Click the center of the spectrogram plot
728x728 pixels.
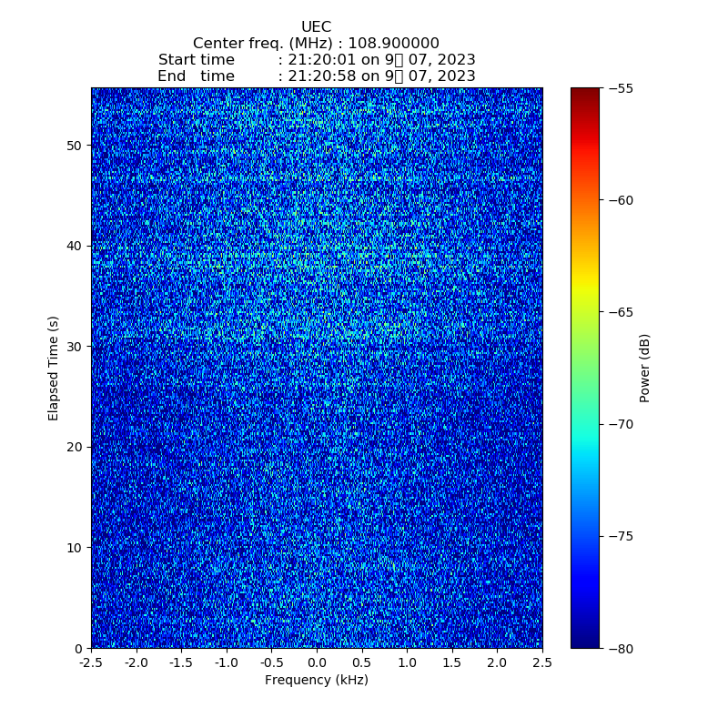click(x=317, y=368)
